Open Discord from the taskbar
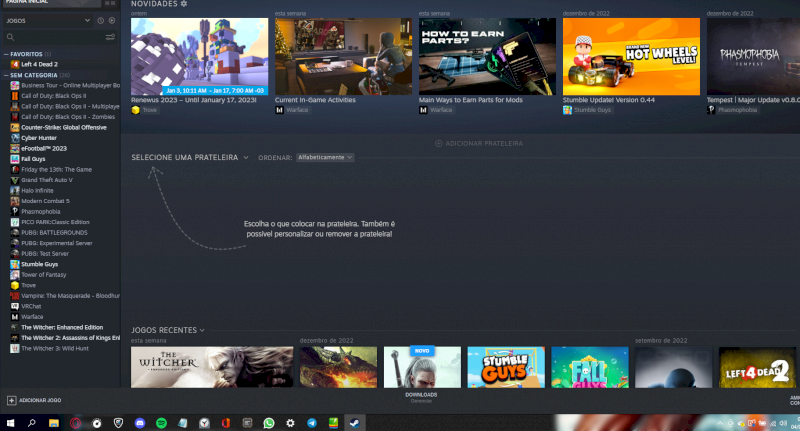 (140, 423)
